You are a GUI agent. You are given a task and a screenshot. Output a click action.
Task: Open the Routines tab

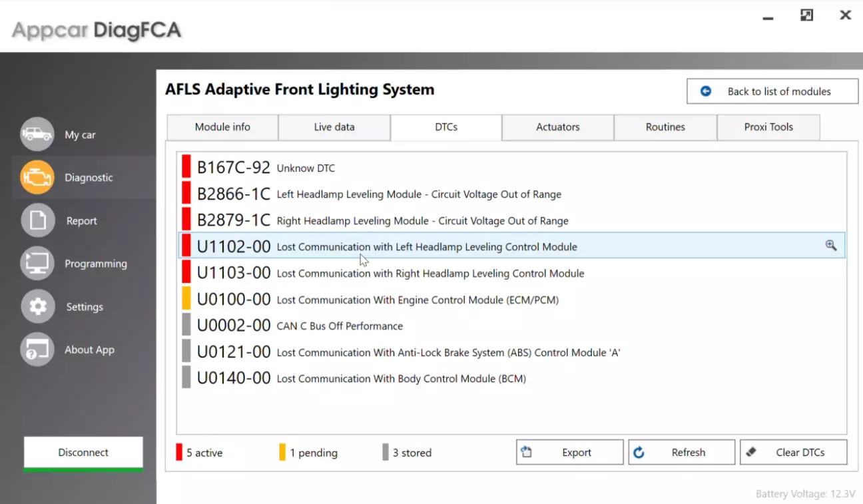pyautogui.click(x=665, y=127)
